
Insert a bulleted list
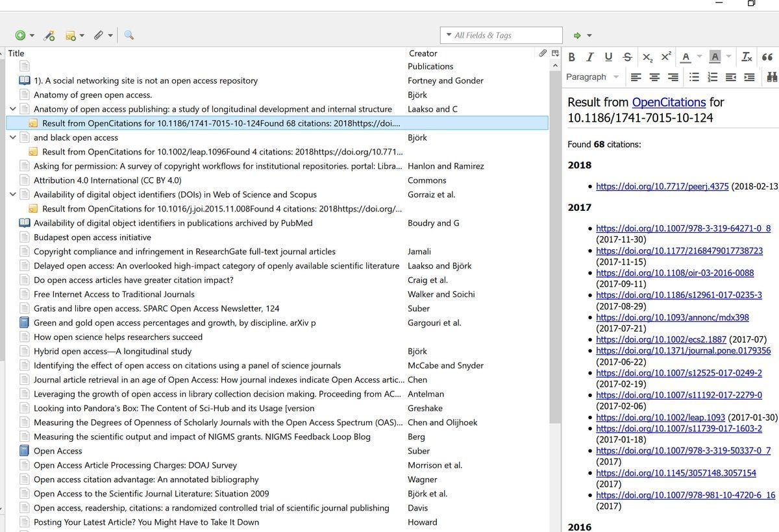pos(694,77)
